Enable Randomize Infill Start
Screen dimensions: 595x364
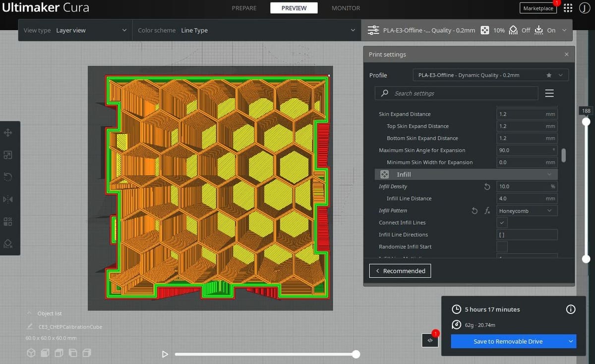pyautogui.click(x=502, y=247)
